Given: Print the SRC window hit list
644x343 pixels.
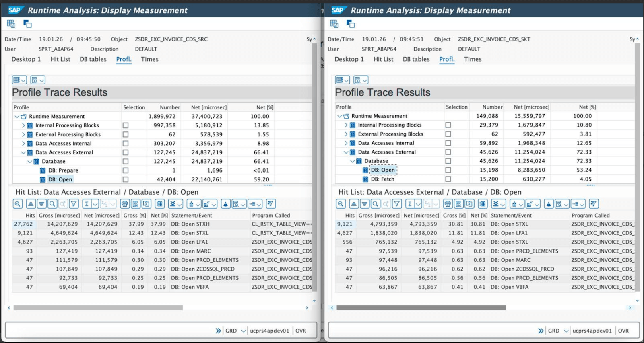Looking at the screenshot, I should [125, 204].
